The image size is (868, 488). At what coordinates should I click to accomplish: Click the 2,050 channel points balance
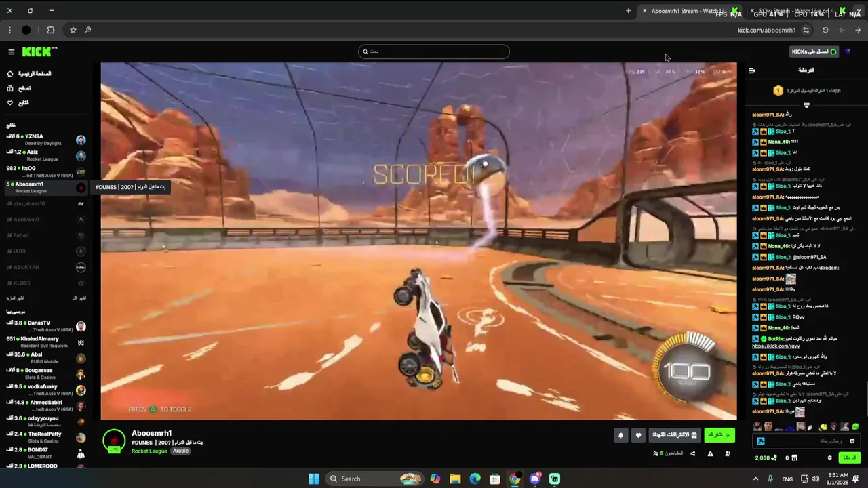click(x=766, y=458)
